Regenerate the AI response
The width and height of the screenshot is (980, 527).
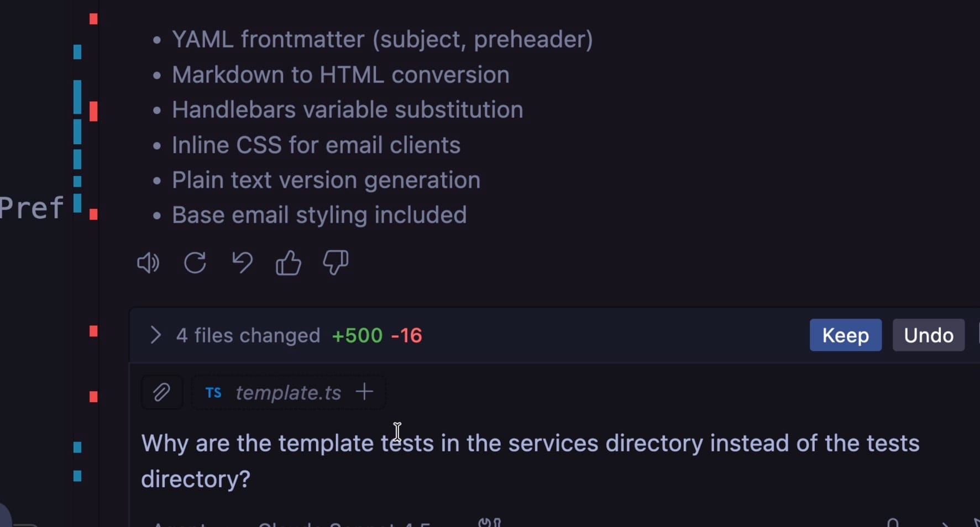click(195, 263)
